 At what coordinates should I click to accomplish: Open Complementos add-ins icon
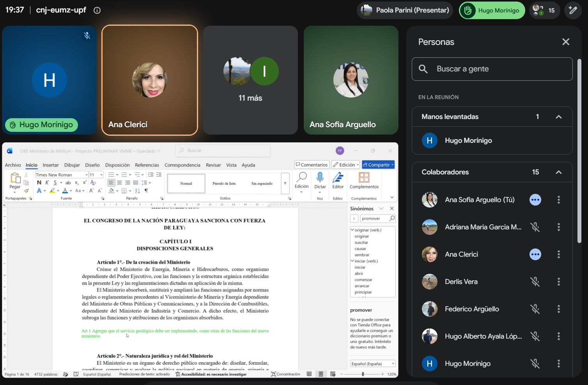tap(364, 178)
